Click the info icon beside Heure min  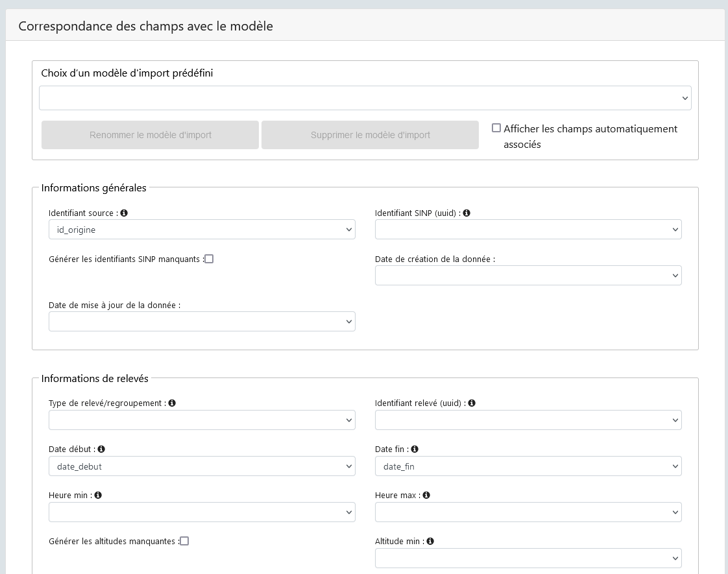tap(97, 495)
